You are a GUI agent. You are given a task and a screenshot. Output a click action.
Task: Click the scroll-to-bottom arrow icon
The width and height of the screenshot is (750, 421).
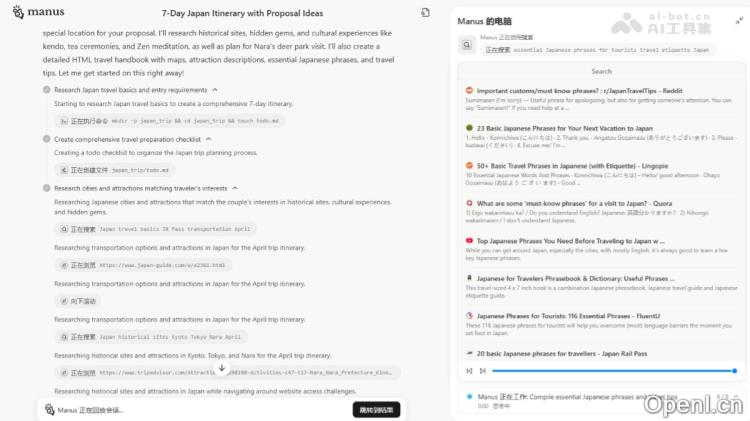pyautogui.click(x=222, y=368)
